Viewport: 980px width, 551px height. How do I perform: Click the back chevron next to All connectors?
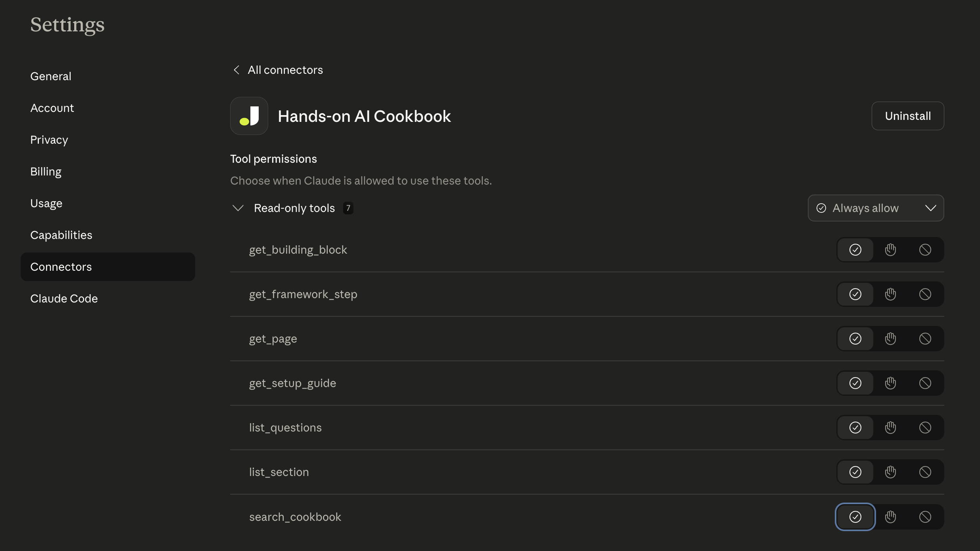[236, 70]
